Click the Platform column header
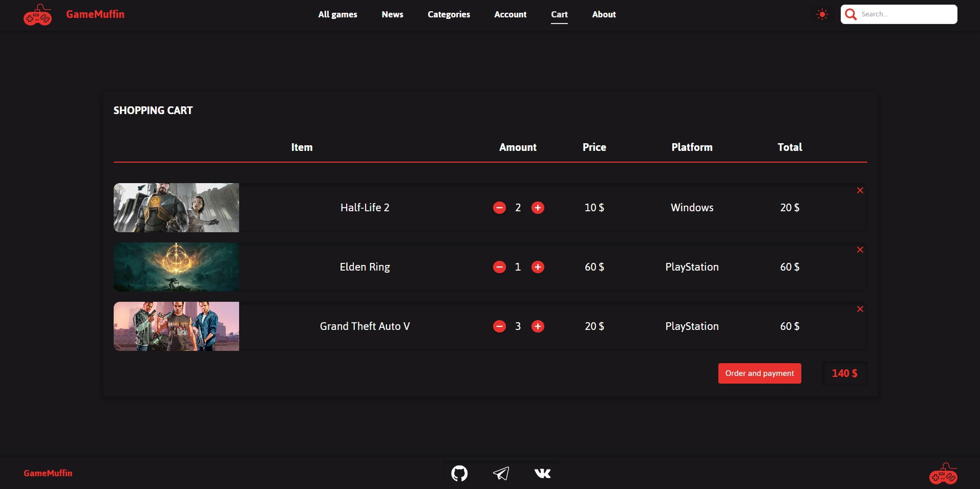The image size is (980, 489). click(x=692, y=147)
